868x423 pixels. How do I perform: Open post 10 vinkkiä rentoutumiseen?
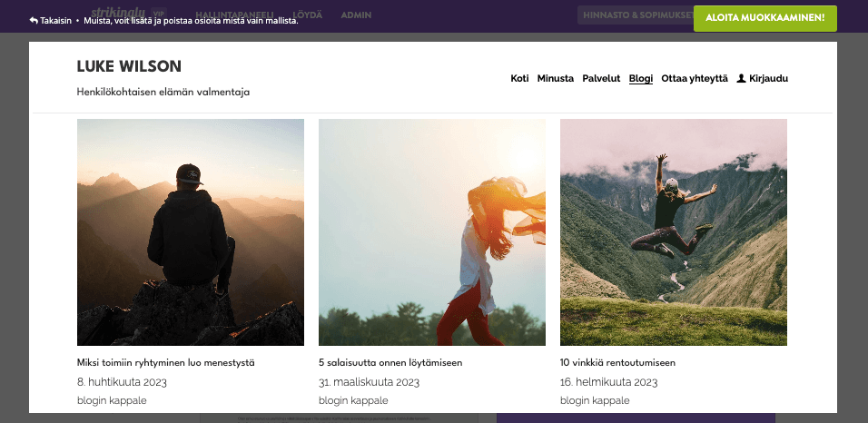(617, 363)
